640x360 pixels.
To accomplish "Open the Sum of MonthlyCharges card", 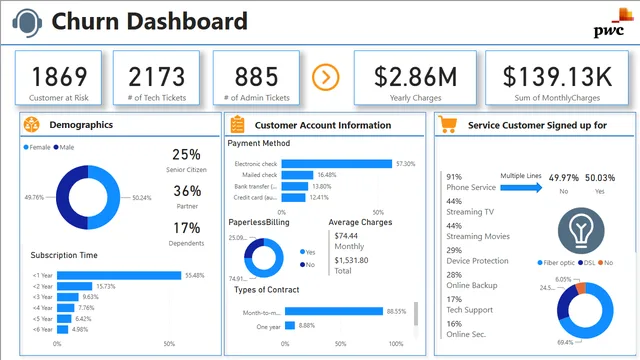I will tap(557, 78).
